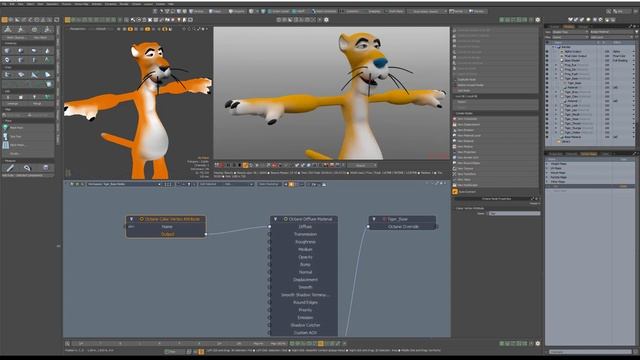This screenshot has width=640, height=360.
Task: Select the Bump channel on the Diffuse Material node
Action: [x=305, y=264]
